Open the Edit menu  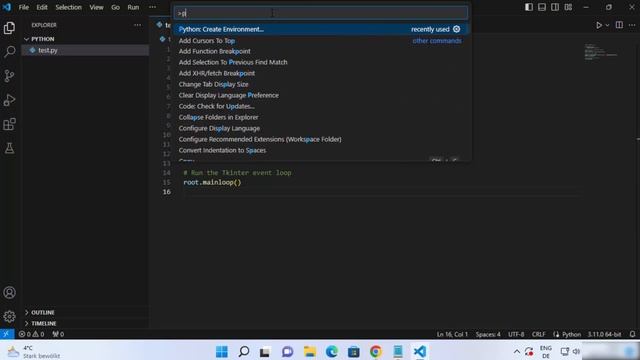pyautogui.click(x=42, y=7)
